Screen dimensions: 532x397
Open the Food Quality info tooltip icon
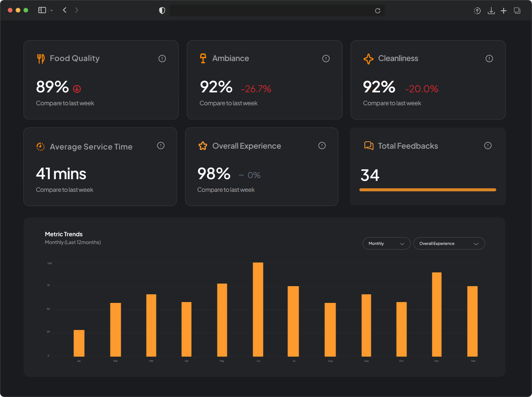162,58
